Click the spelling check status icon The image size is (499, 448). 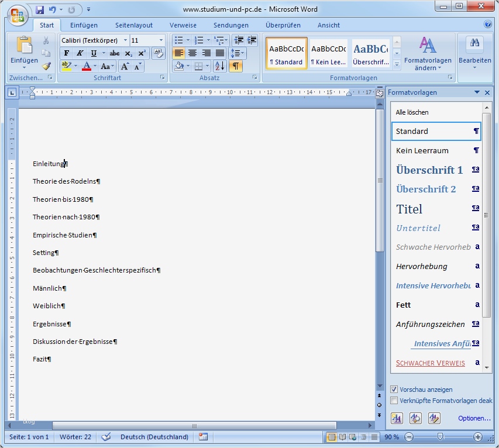click(106, 437)
